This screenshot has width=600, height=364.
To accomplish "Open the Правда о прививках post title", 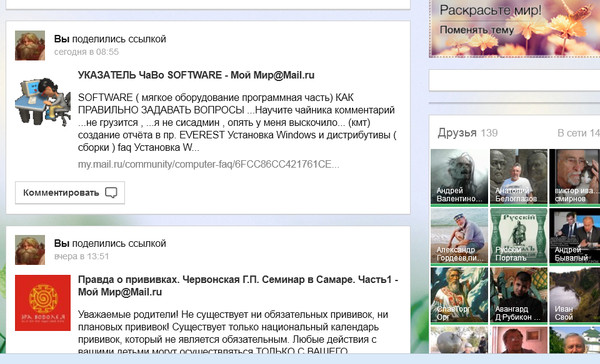I will [238, 286].
